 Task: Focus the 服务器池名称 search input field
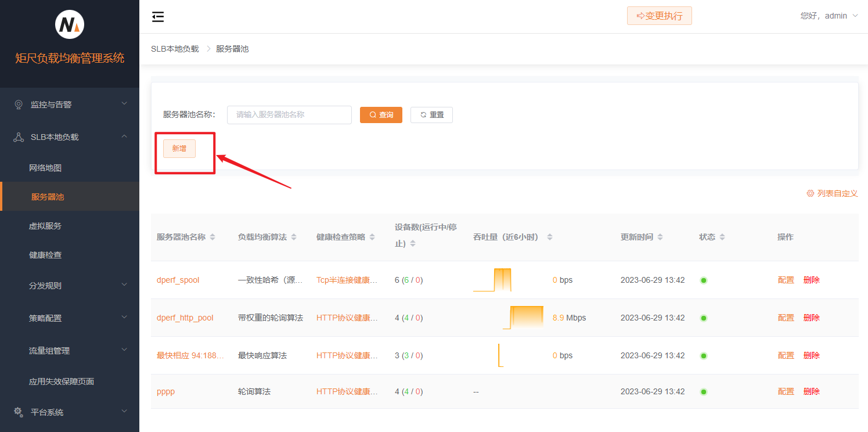pyautogui.click(x=289, y=115)
